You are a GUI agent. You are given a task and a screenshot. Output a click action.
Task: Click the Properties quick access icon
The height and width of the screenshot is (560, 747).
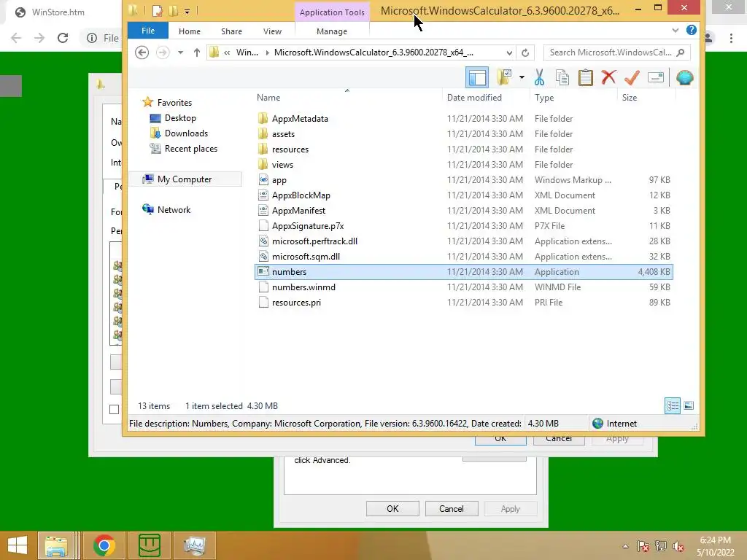pos(158,10)
